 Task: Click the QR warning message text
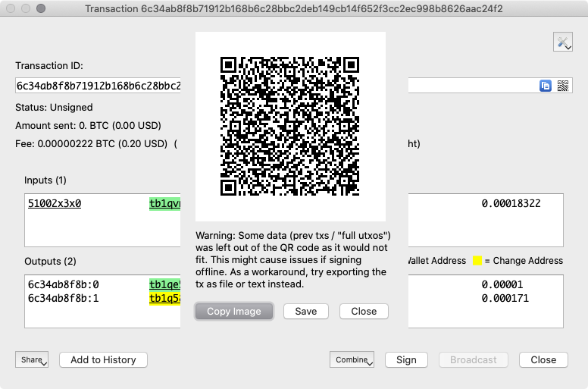[x=293, y=259]
